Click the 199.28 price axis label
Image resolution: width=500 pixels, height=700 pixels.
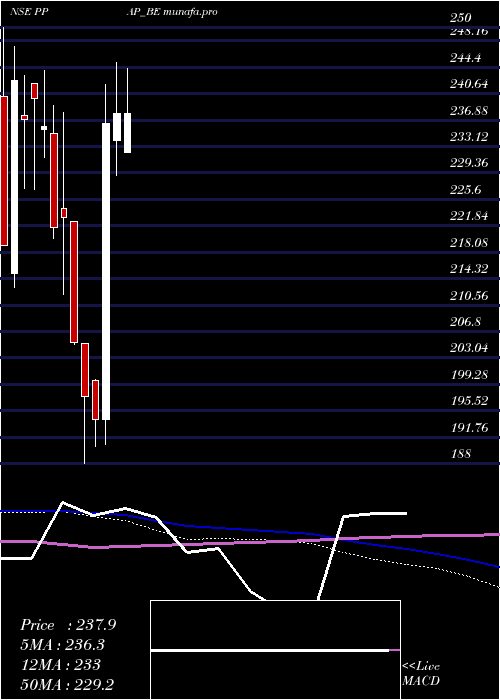click(469, 375)
